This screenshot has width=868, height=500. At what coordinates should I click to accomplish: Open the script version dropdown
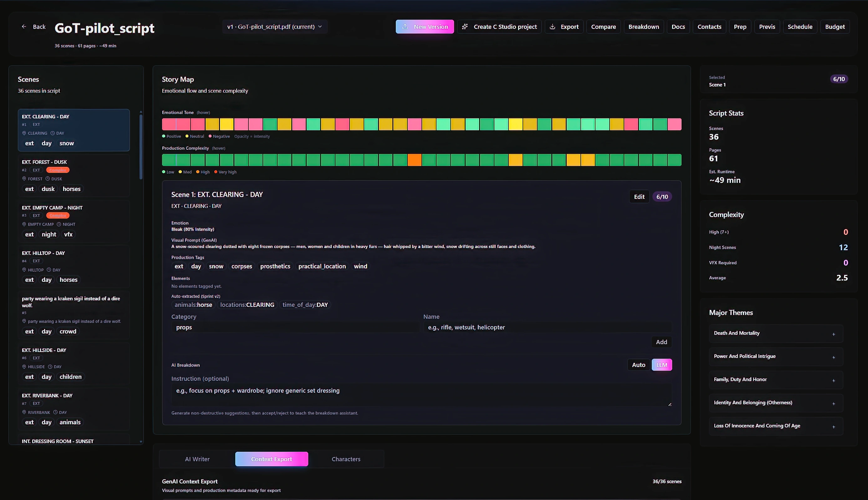(x=275, y=26)
